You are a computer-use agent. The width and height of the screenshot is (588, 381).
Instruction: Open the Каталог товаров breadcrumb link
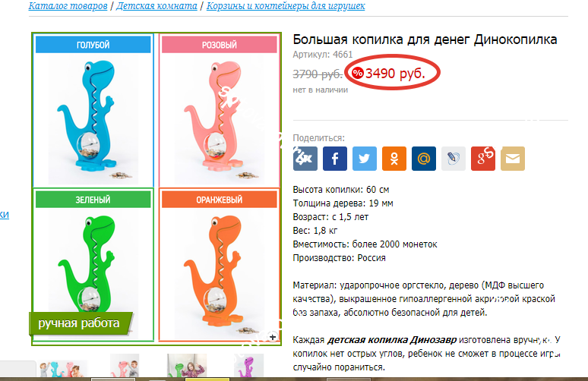[x=68, y=6]
